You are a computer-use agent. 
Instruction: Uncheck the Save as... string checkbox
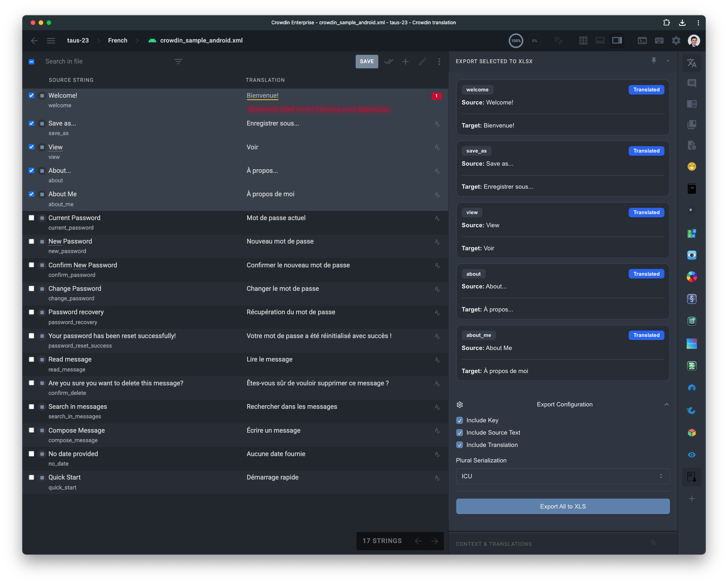pyautogui.click(x=31, y=123)
